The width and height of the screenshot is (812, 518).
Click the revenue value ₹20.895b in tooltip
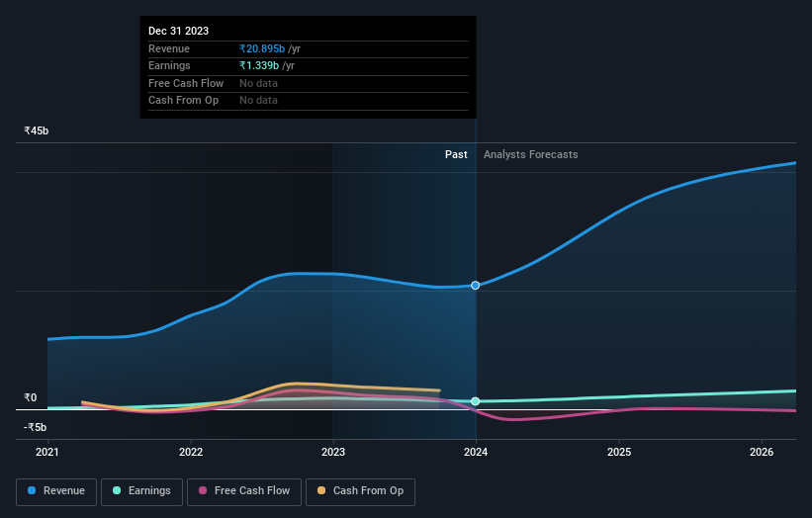point(262,48)
